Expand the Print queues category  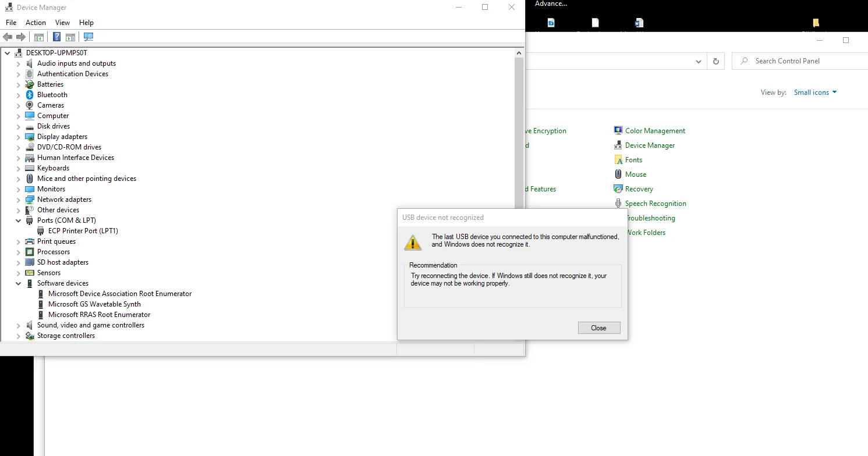(x=19, y=241)
